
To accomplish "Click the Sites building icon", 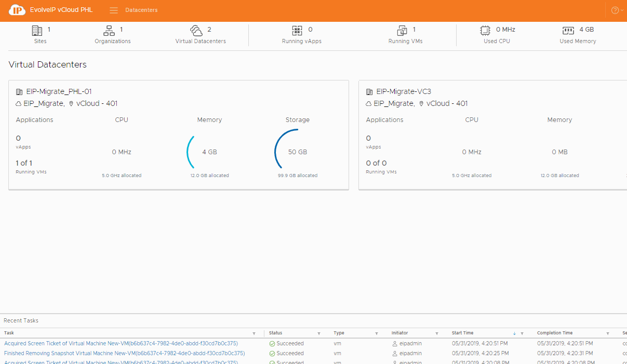I will (37, 30).
